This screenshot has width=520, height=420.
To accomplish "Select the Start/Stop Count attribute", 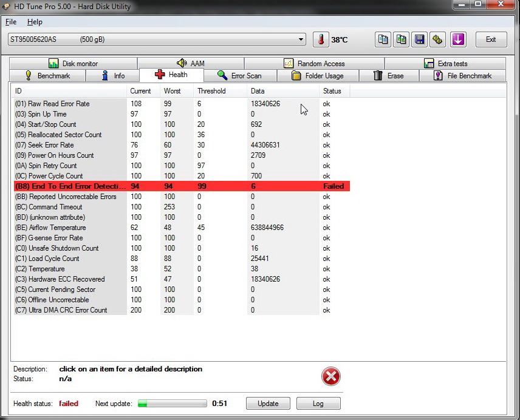I will (182, 124).
